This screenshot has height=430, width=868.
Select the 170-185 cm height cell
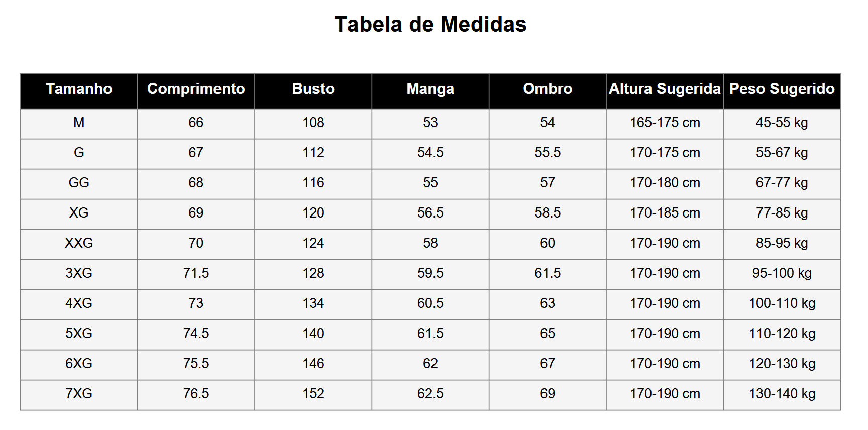(x=665, y=213)
